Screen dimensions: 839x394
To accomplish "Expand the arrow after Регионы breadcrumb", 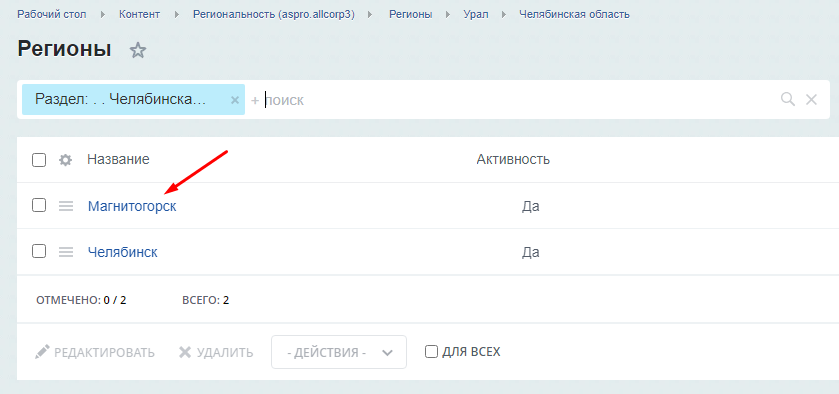I will click(448, 15).
